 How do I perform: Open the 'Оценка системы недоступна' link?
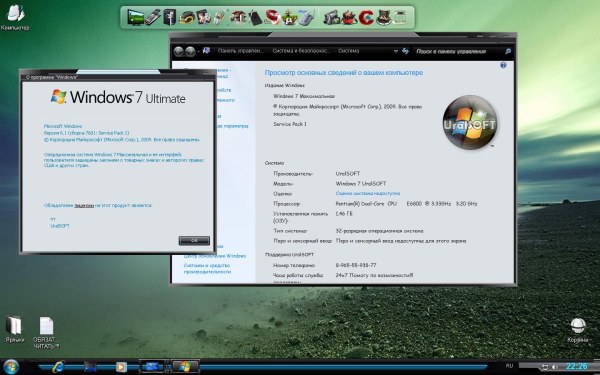[368, 194]
